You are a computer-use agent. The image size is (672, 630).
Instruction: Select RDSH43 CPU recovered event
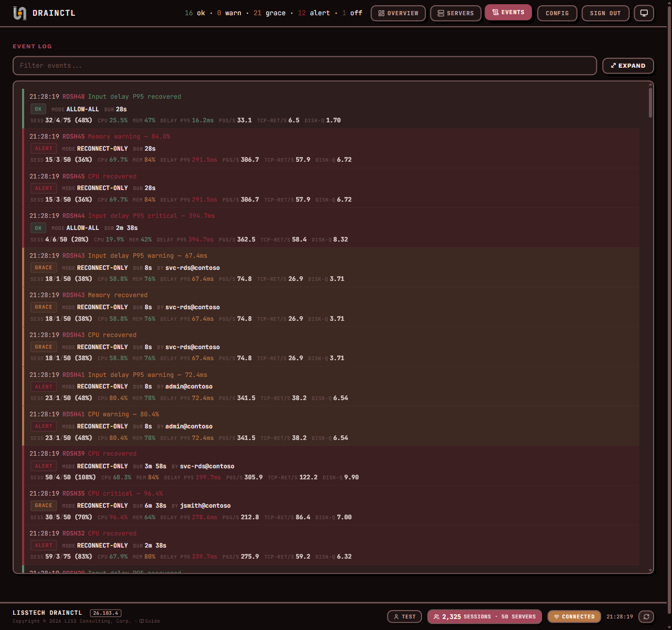coord(331,346)
